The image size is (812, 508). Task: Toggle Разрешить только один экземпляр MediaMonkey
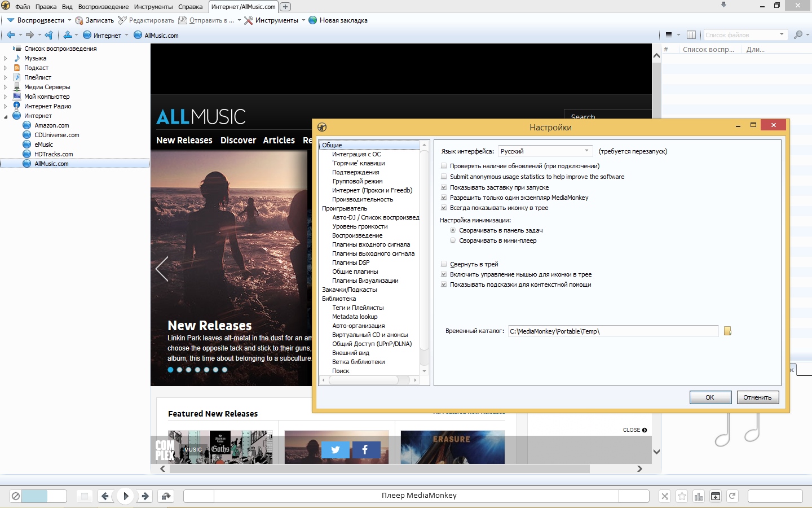pos(444,198)
